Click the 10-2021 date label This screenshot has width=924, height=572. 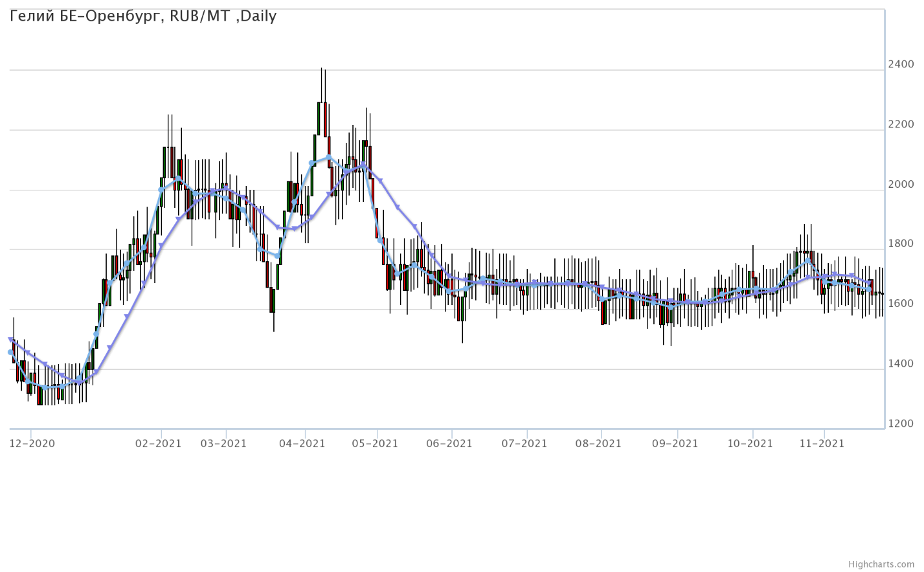[750, 444]
